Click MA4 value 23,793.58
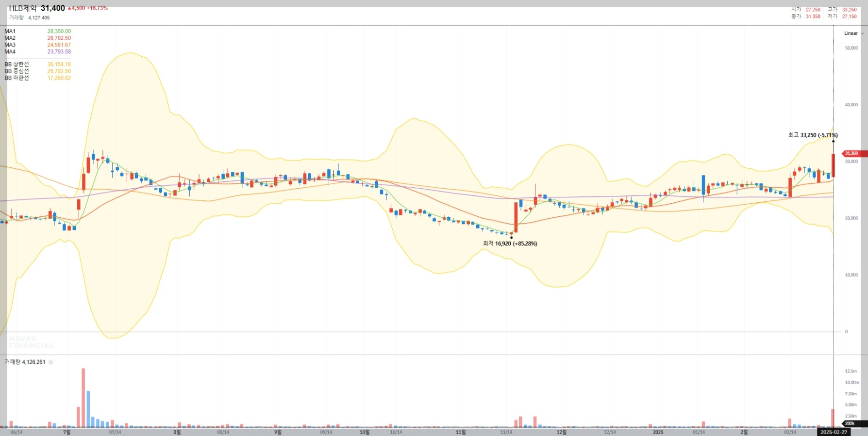Screen dimensions: 868x436 (x=59, y=52)
